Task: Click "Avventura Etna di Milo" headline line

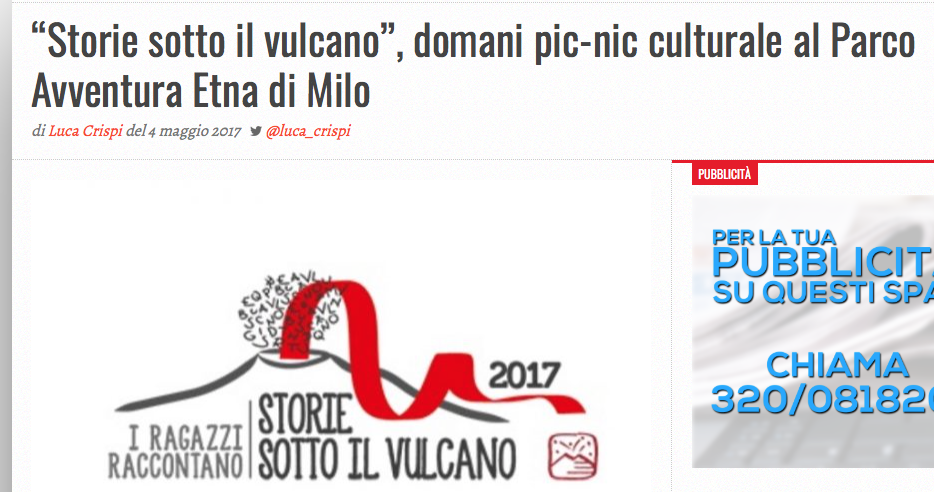Action: pyautogui.click(x=201, y=91)
